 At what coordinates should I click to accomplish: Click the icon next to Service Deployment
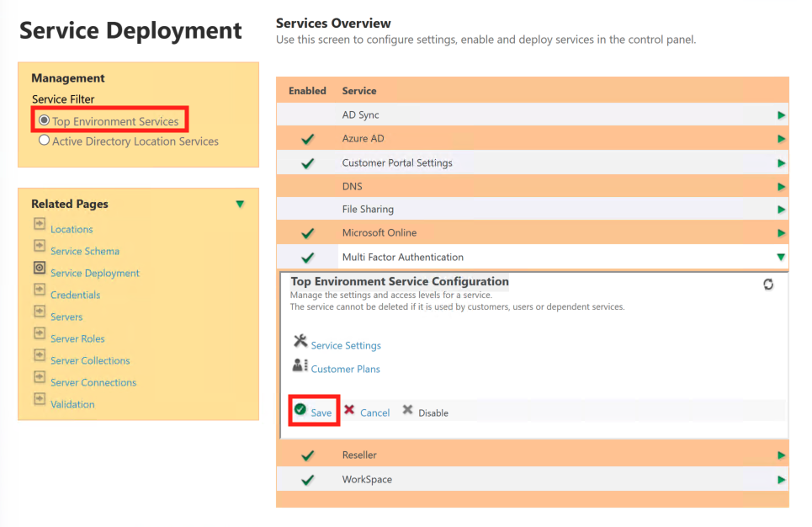click(40, 268)
